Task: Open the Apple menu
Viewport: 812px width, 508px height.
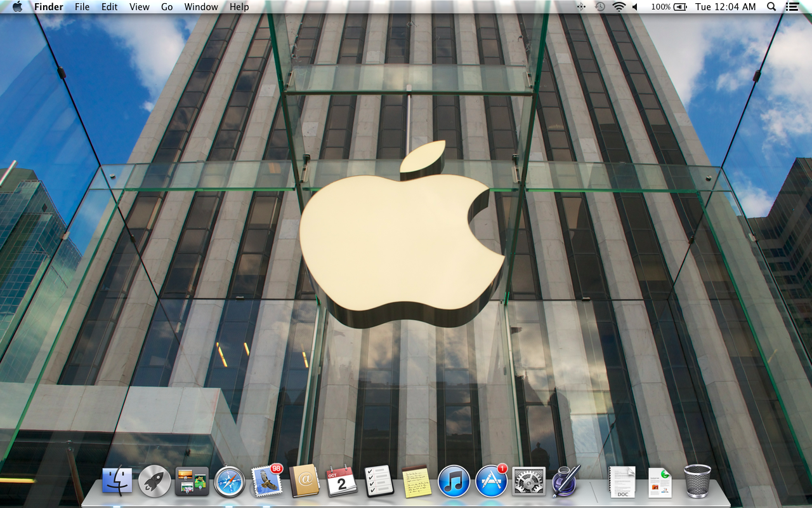Action: (17, 7)
